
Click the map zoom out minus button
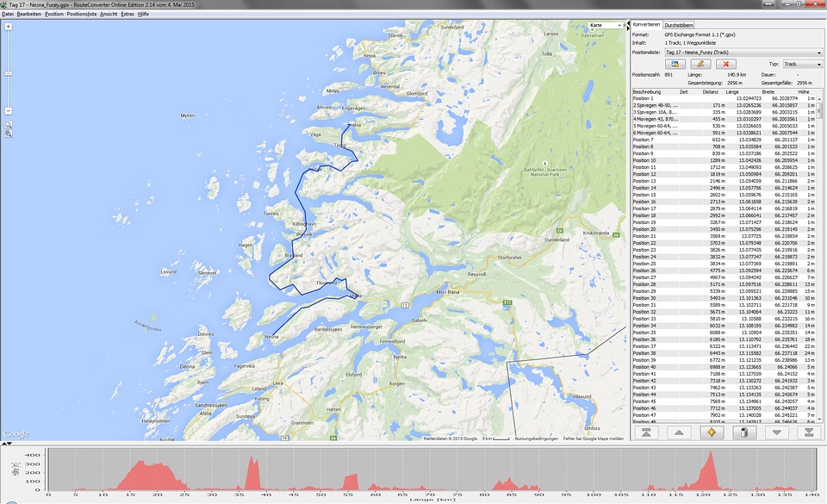click(8, 111)
